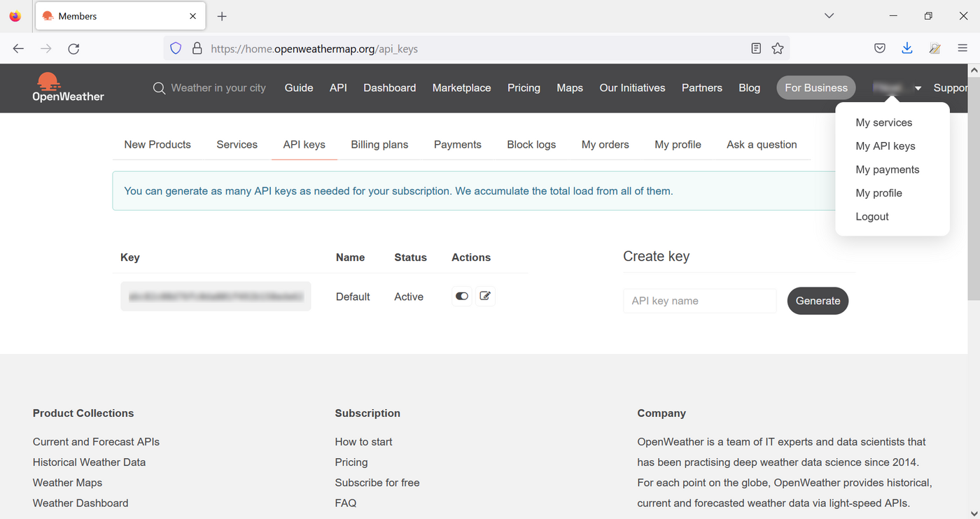Screen dimensions: 980x519
Task: Click the API key name input field
Action: point(699,300)
